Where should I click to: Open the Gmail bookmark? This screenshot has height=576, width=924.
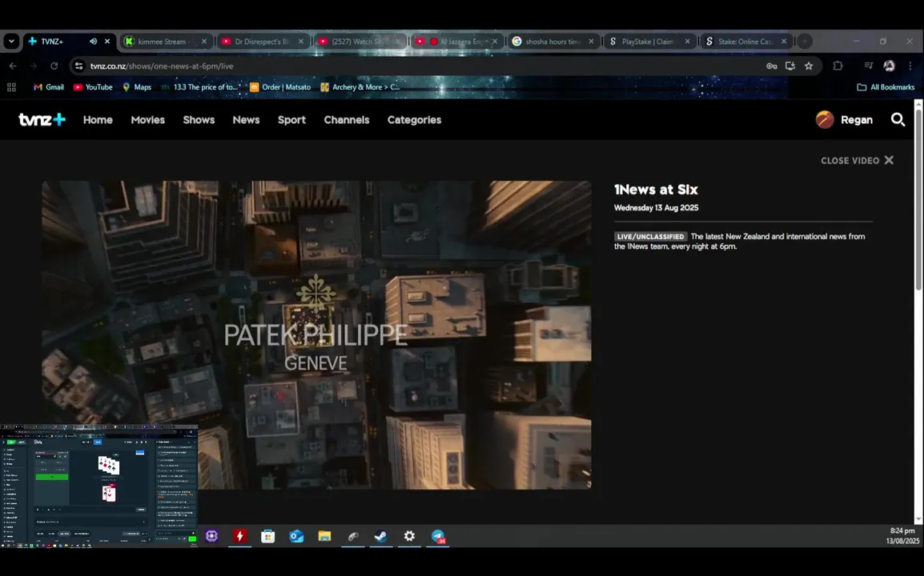(x=48, y=87)
